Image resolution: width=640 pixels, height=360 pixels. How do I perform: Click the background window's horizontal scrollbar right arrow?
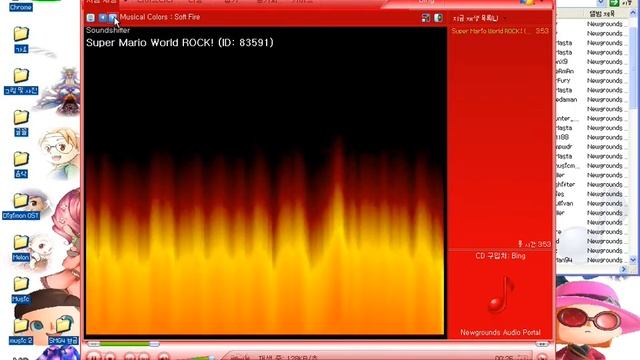pos(624,269)
